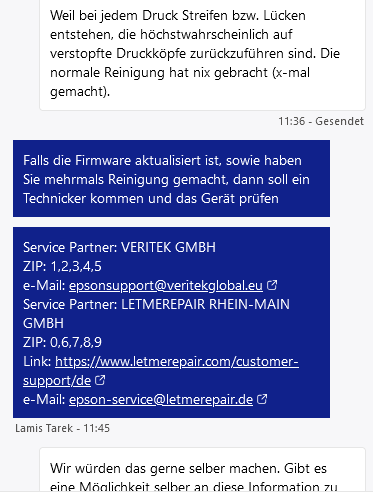Click the 'Service Partner: VERITEK GMBH' line
This screenshot has height=494, width=373.
119,248
